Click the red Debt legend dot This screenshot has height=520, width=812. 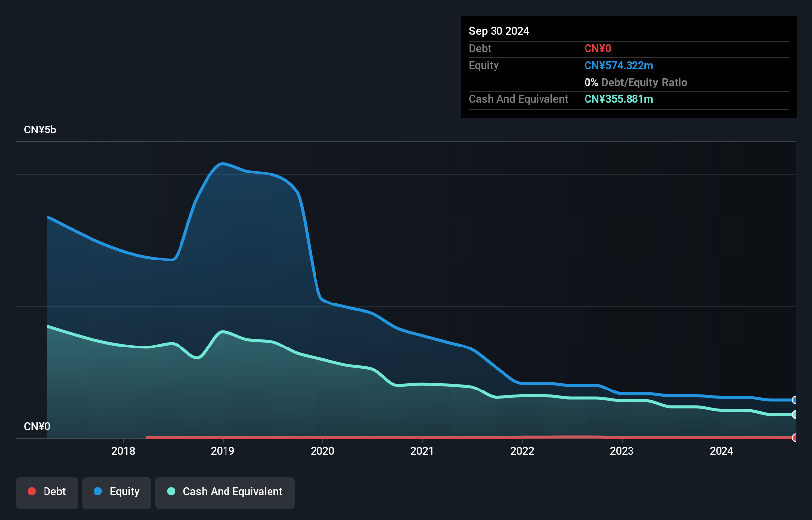pos(32,491)
